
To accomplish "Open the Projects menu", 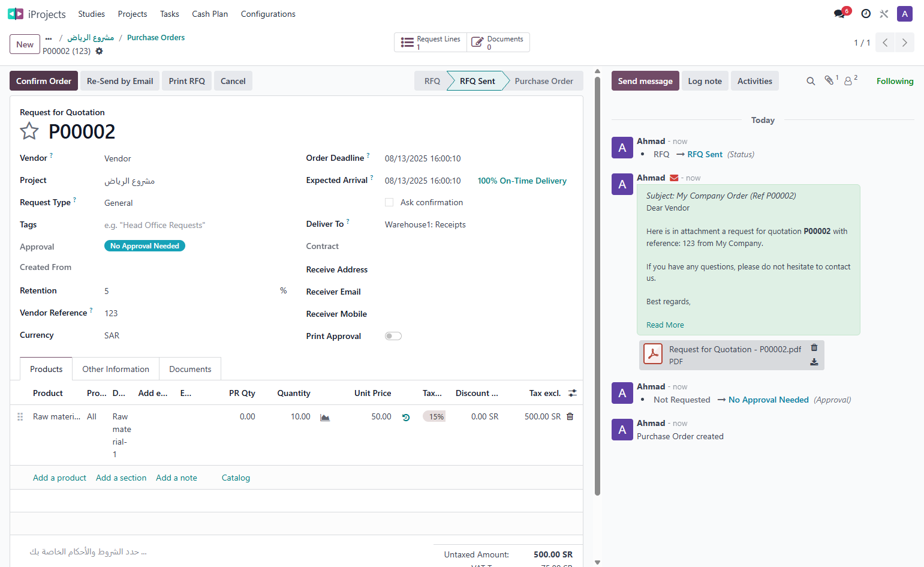I will (133, 14).
